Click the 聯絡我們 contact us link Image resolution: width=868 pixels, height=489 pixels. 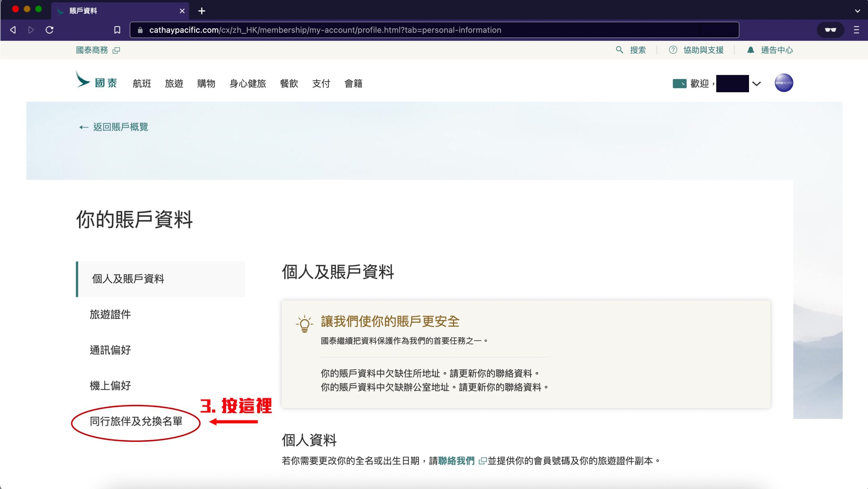pos(456,461)
